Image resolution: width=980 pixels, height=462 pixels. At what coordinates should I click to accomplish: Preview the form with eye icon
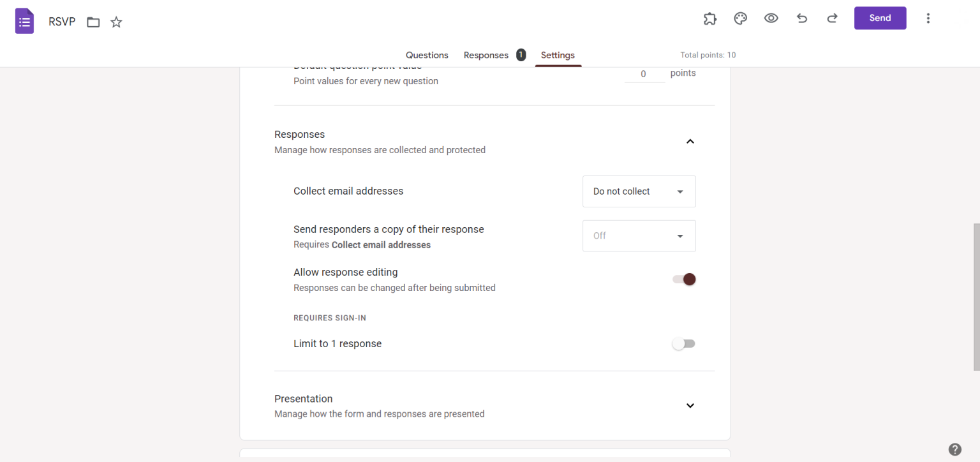(771, 19)
